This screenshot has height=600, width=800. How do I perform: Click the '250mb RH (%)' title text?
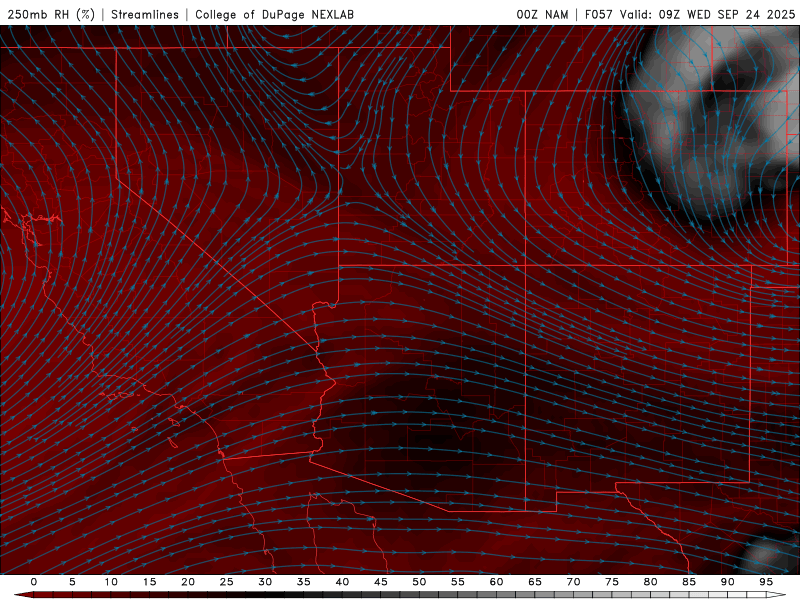pyautogui.click(x=52, y=15)
